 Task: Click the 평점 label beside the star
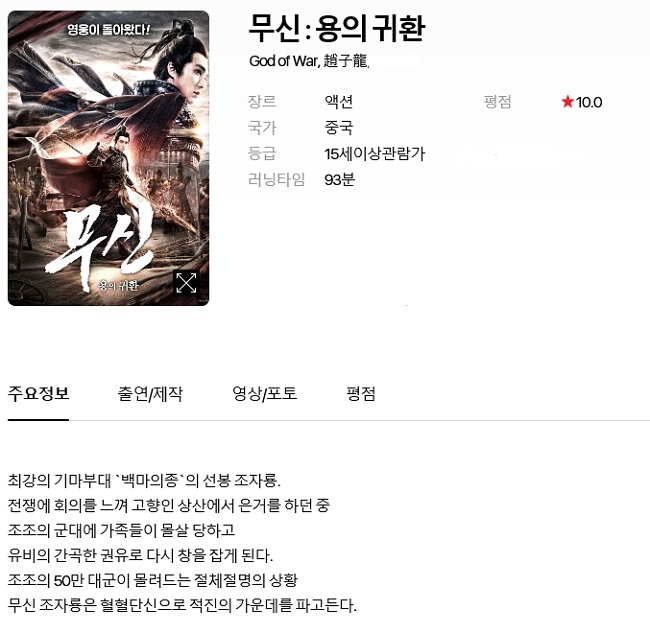[497, 102]
